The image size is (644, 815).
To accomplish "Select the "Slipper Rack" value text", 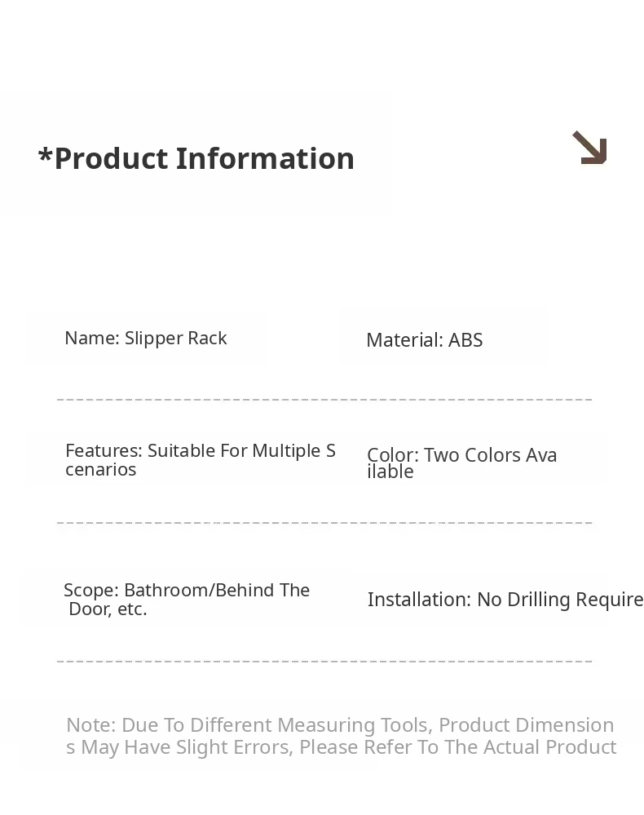I will tap(175, 339).
